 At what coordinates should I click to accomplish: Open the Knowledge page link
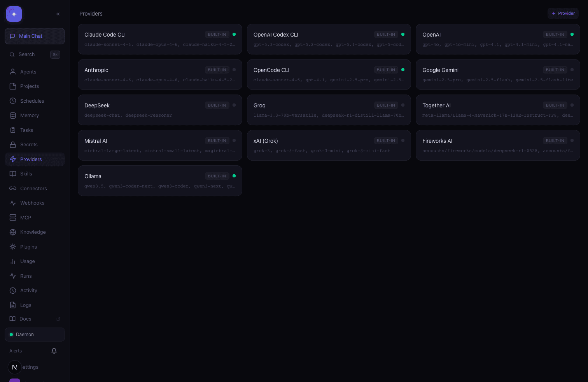click(35, 232)
